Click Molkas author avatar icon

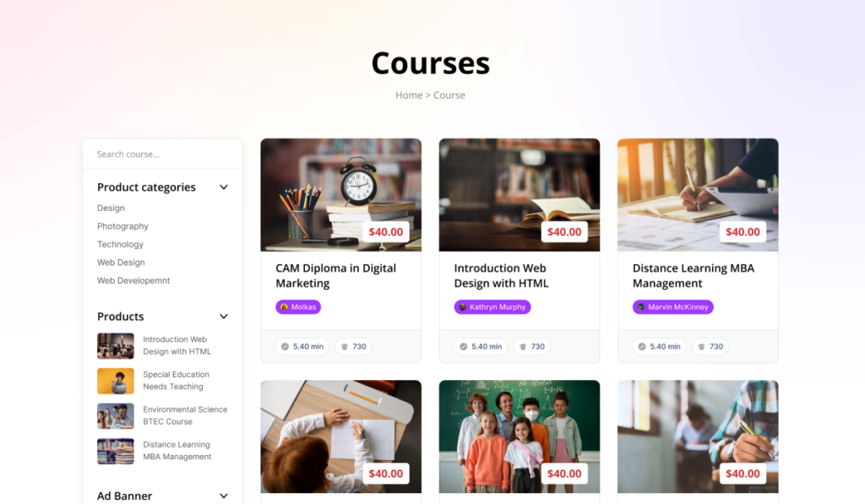(x=284, y=307)
